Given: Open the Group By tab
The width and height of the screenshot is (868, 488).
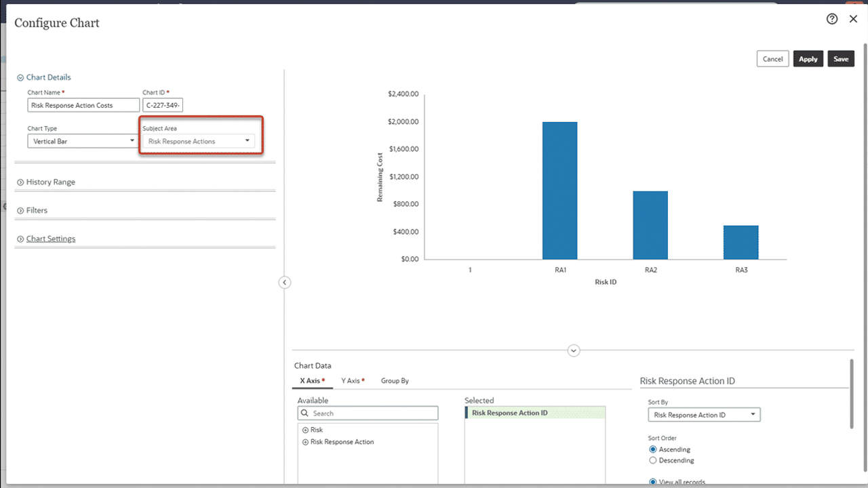Looking at the screenshot, I should [395, 380].
